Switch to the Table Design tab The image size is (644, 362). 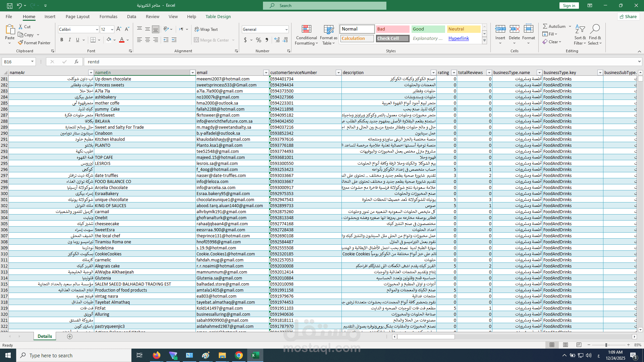coord(218,16)
